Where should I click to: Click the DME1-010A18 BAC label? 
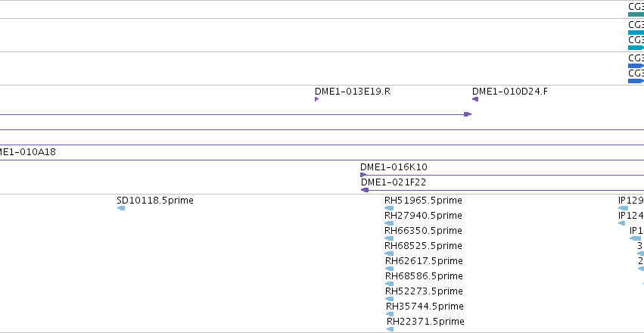(x=27, y=152)
